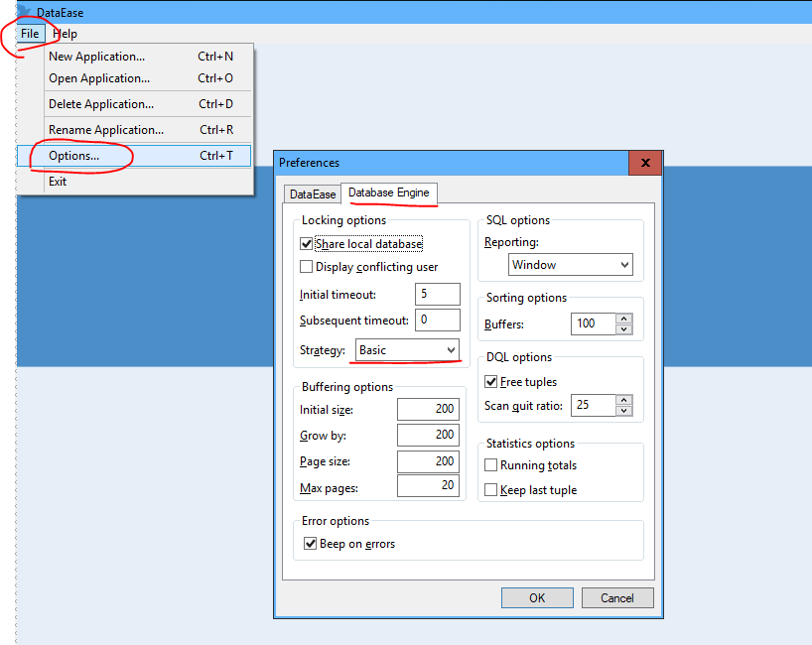
Task: Decrement the Scan quit ratio spinner
Action: 623,411
